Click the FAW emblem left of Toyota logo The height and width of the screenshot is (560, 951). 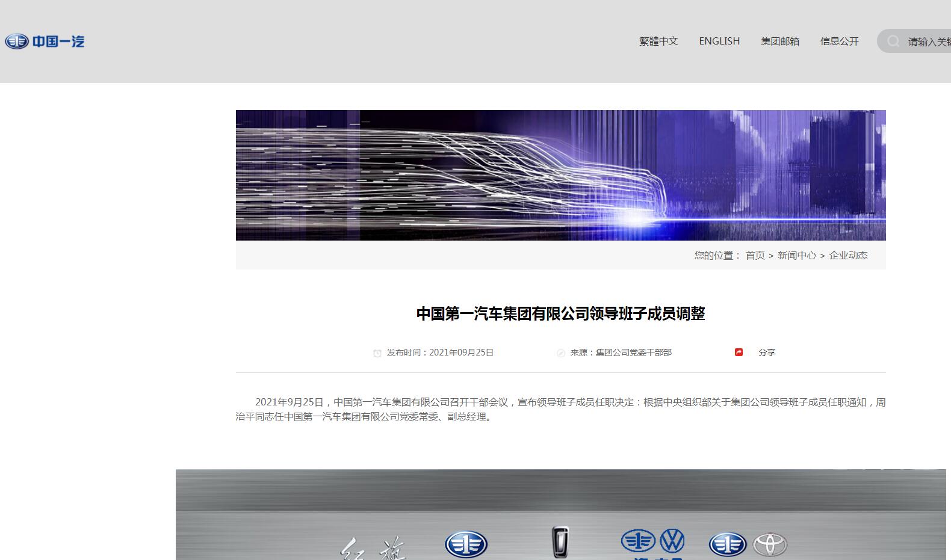728,544
